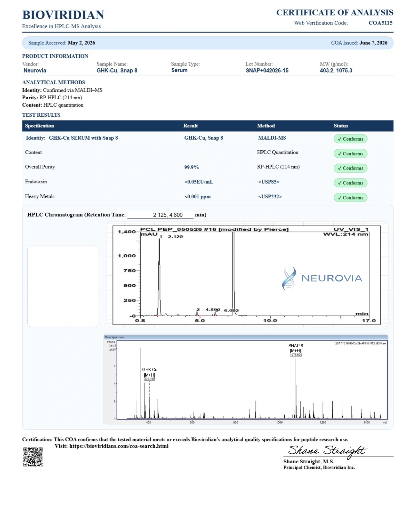This screenshot has height=532, width=411.
Task: Click the WVL:214 nm label
Action: 346,234
